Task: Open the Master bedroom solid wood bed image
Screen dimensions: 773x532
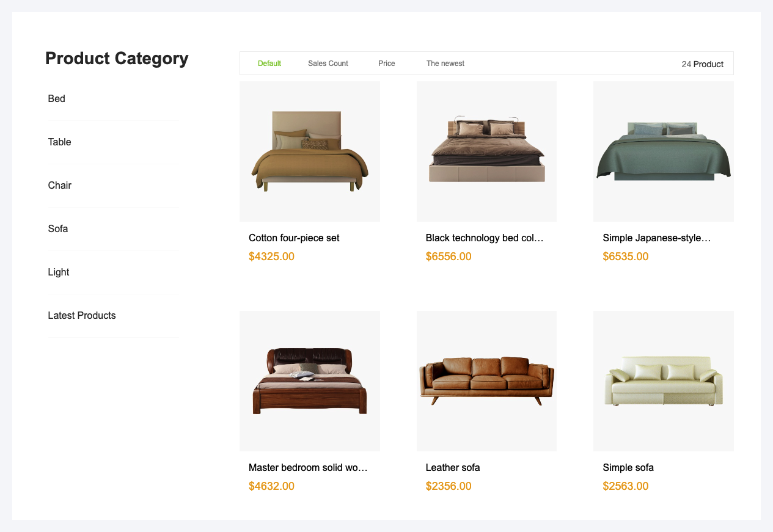Action: (x=310, y=381)
